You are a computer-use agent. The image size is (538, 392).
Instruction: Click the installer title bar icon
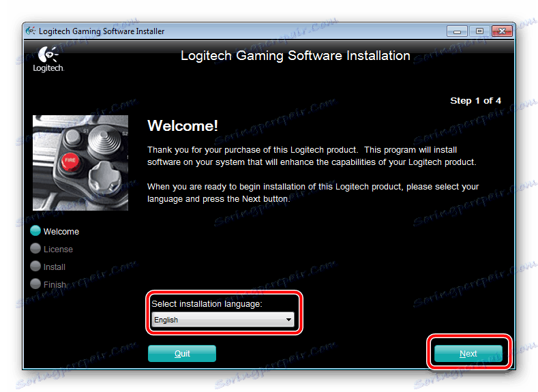click(31, 31)
